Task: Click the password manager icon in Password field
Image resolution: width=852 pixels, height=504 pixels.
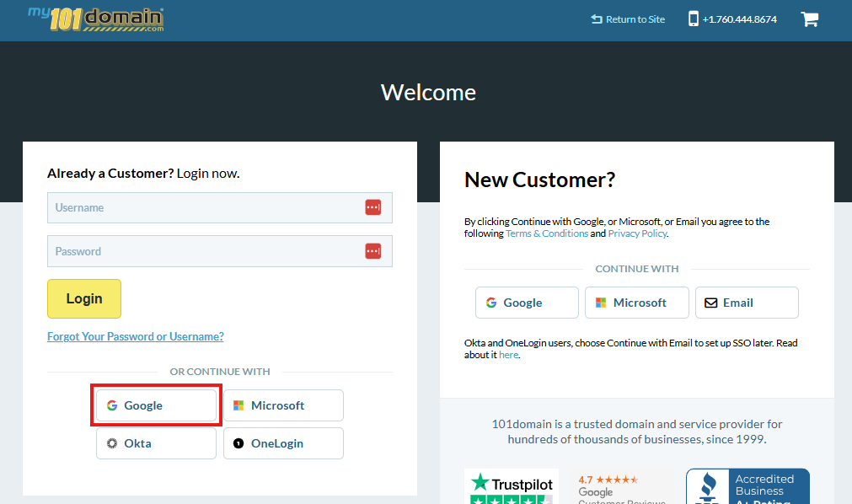Action: click(x=372, y=250)
